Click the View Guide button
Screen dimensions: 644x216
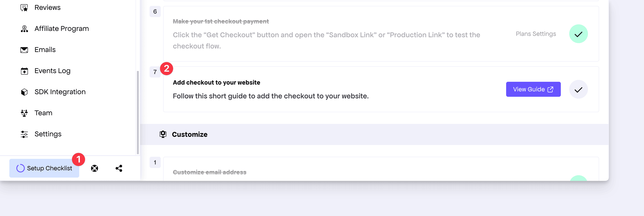point(533,89)
